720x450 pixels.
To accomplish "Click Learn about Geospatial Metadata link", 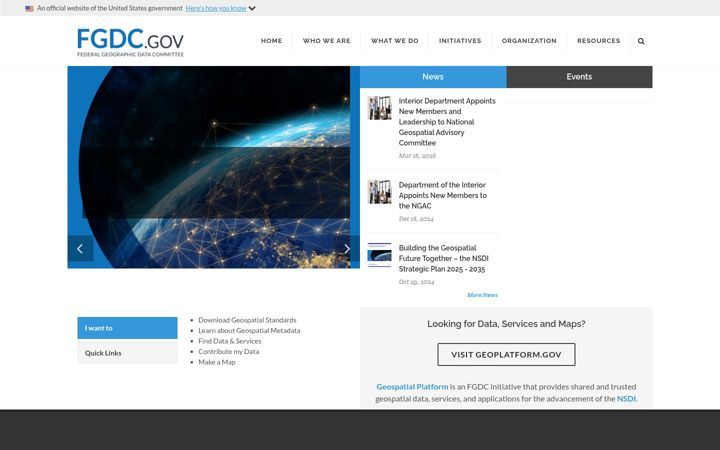I will [249, 330].
